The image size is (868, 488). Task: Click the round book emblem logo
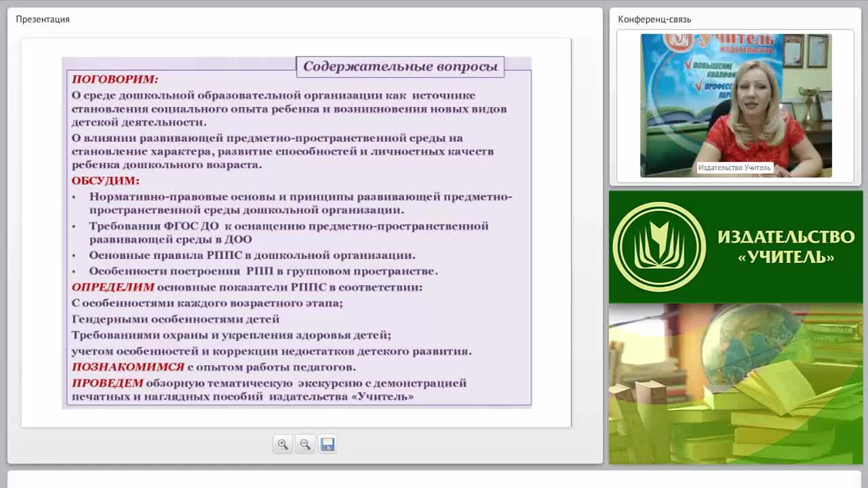point(659,247)
